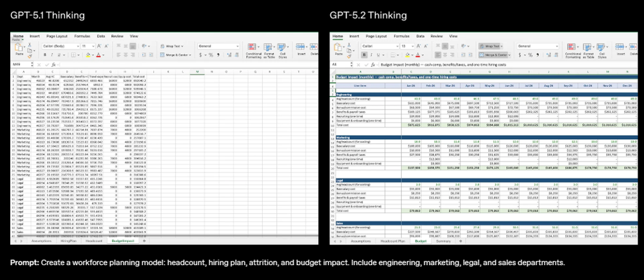Click Cell Styles in GPT-5.1 window
Screen dimensions: 644x280
[x=282, y=50]
